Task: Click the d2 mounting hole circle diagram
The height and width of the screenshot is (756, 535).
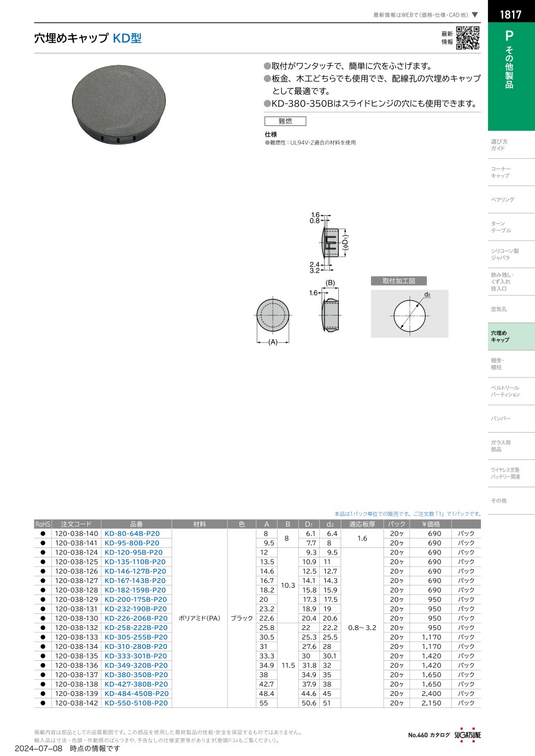Action: click(x=409, y=314)
